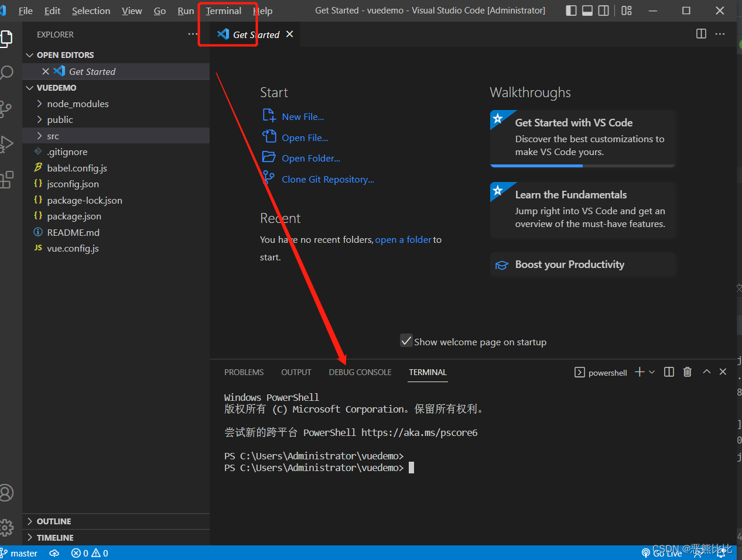Kill terminal with trash icon
This screenshot has height=560, width=742.
pos(688,372)
